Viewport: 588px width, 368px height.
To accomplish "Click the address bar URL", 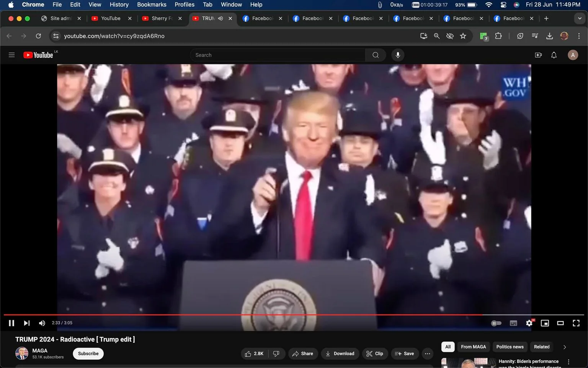I will (x=114, y=36).
